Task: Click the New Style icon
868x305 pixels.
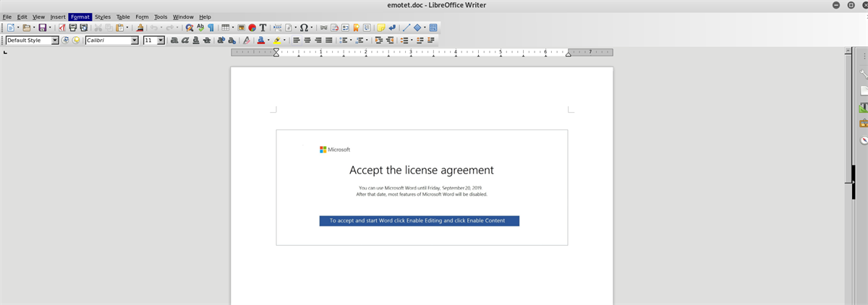Action: (x=76, y=40)
